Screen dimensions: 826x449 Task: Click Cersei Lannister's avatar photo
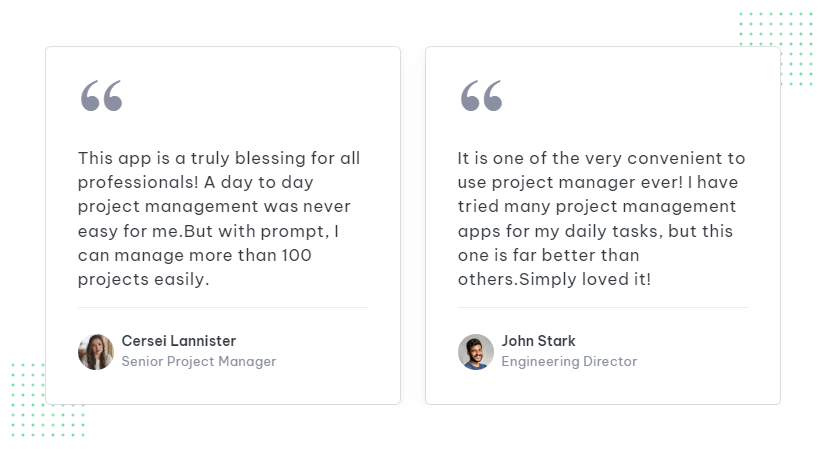[96, 352]
